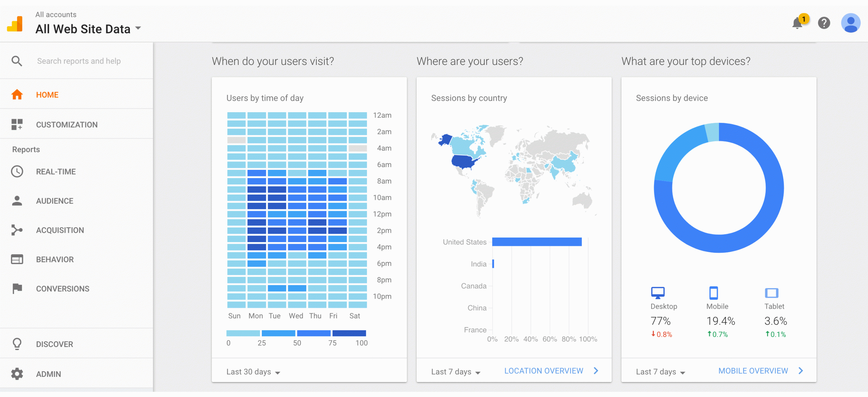Click the Desktop device icon
This screenshot has width=868, height=397.
(x=658, y=293)
